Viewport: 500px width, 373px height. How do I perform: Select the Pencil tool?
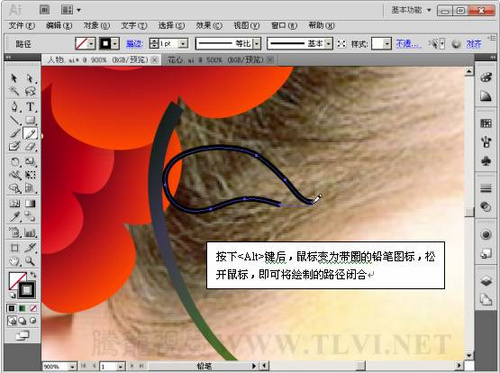[x=30, y=133]
